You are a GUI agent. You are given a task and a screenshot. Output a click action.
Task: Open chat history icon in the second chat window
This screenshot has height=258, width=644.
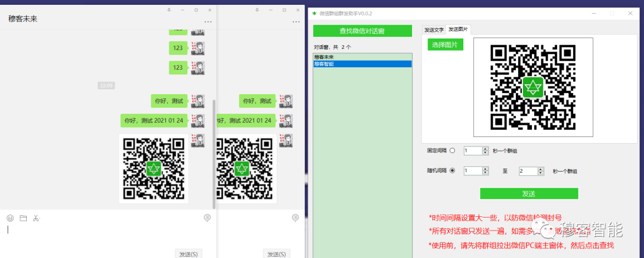[295, 218]
